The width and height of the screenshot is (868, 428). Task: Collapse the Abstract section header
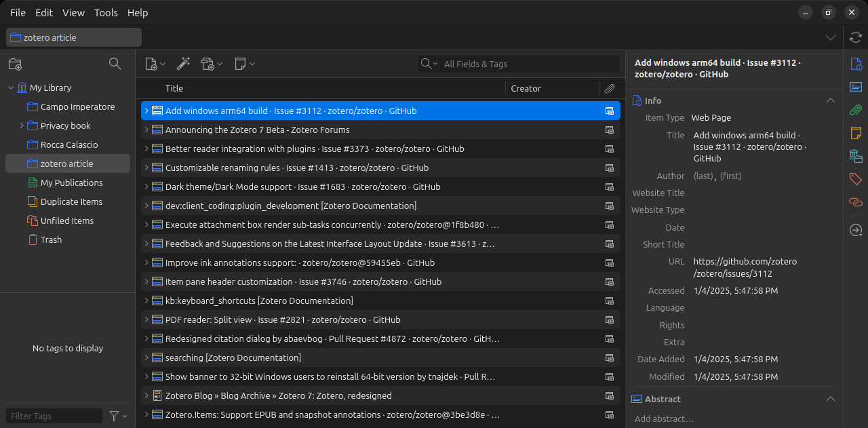click(x=830, y=399)
